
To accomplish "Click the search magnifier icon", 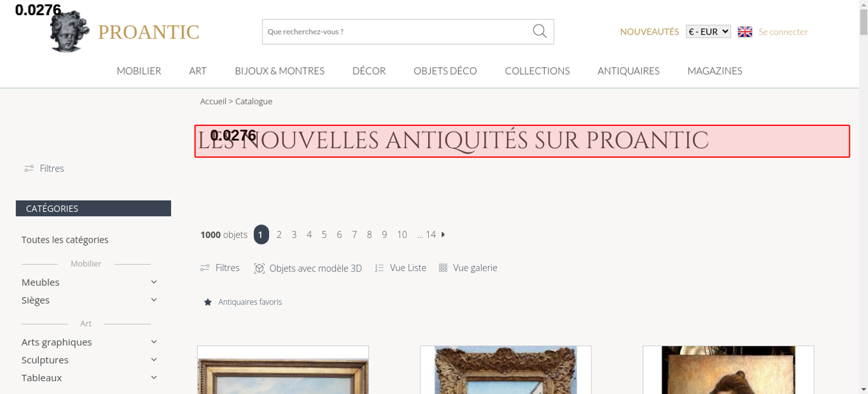I will [x=539, y=31].
